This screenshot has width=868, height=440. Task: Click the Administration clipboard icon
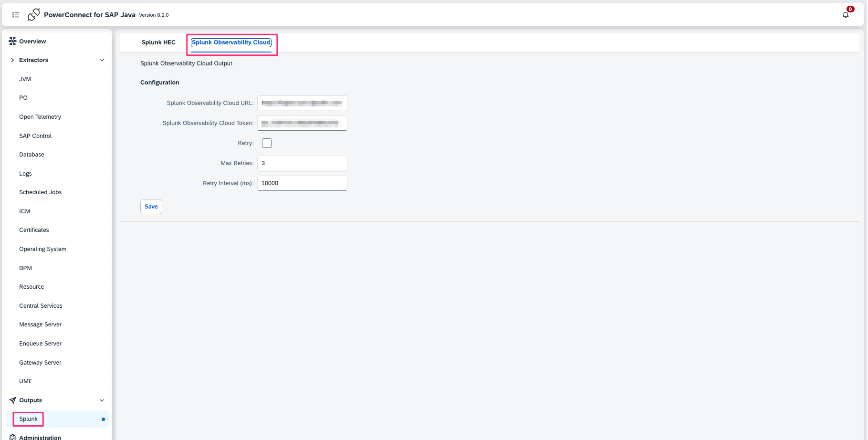(x=12, y=437)
